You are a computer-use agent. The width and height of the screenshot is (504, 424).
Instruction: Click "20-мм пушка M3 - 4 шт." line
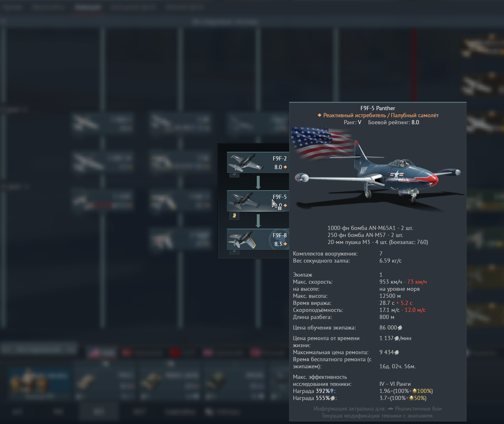pos(357,242)
